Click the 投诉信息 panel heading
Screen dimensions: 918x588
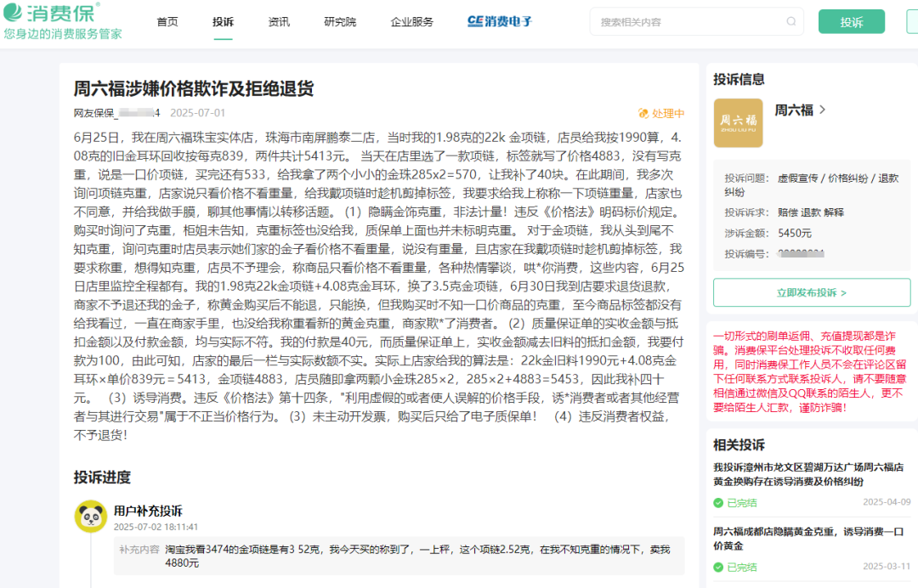[x=739, y=80]
